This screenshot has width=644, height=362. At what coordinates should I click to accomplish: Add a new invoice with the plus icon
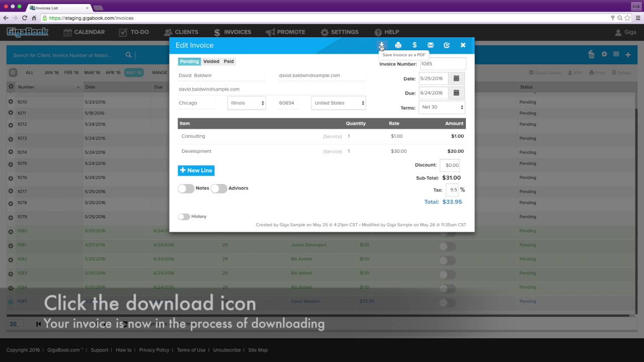click(x=628, y=54)
